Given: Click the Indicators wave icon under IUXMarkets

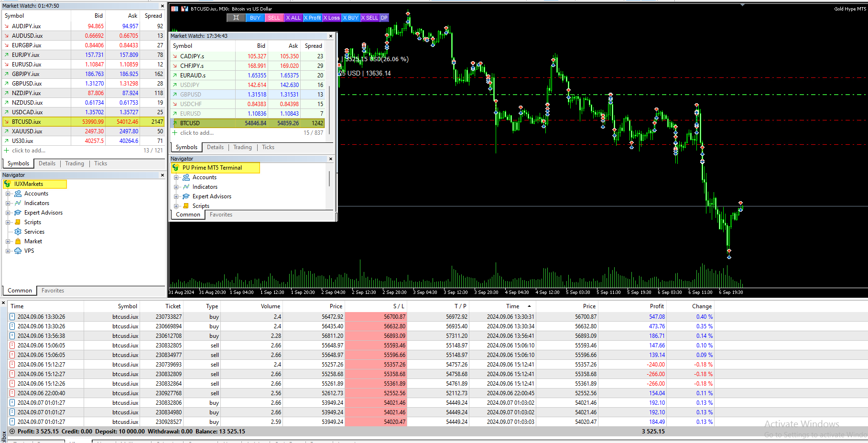Looking at the screenshot, I should 18,203.
